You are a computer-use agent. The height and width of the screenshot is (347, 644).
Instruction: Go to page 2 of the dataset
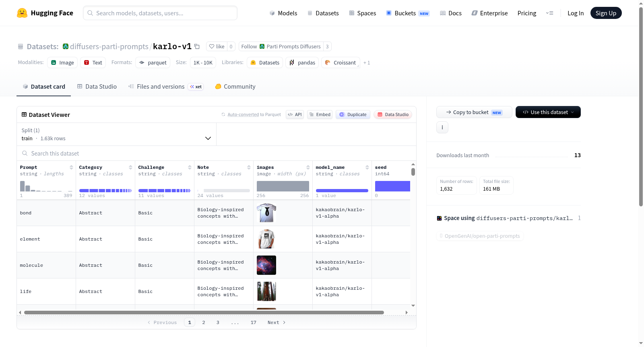click(x=204, y=322)
